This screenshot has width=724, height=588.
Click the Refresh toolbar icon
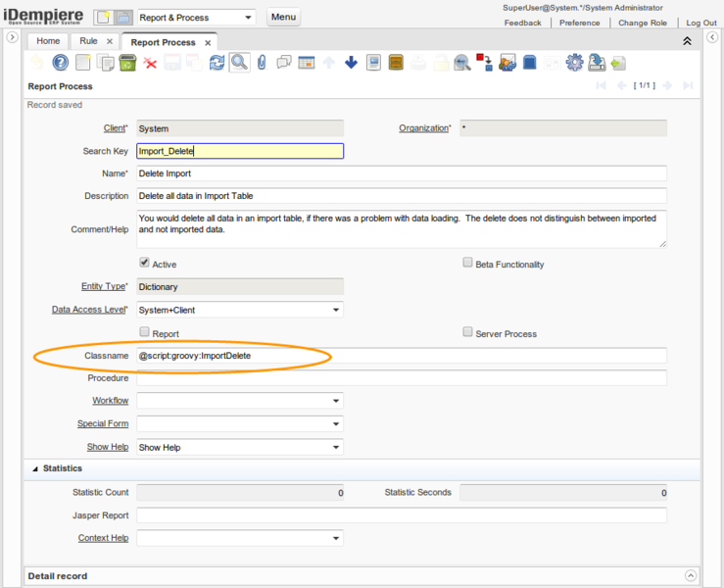217,63
